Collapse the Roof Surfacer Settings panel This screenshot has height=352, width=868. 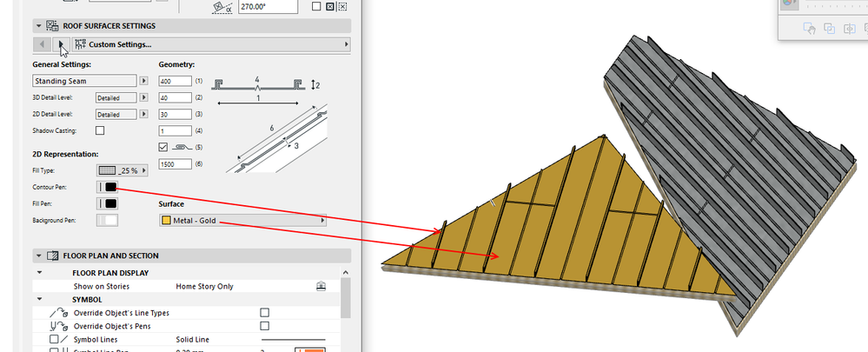coord(38,26)
